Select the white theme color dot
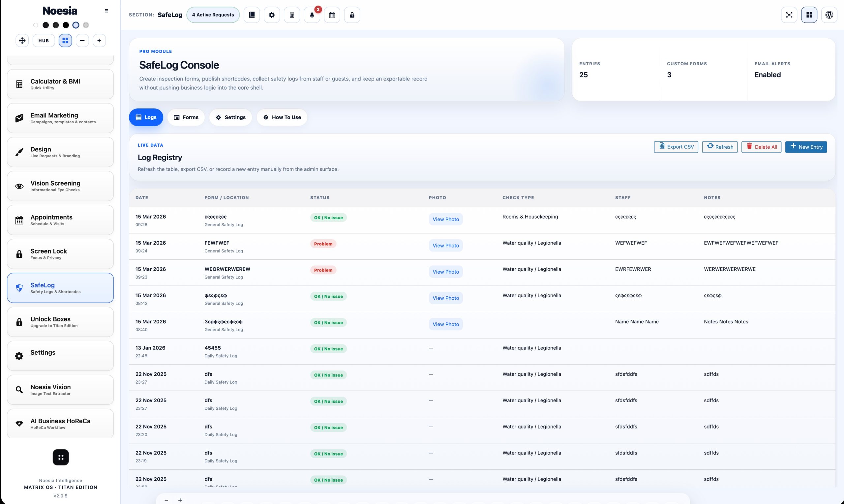The width and height of the screenshot is (844, 504). pos(36,25)
